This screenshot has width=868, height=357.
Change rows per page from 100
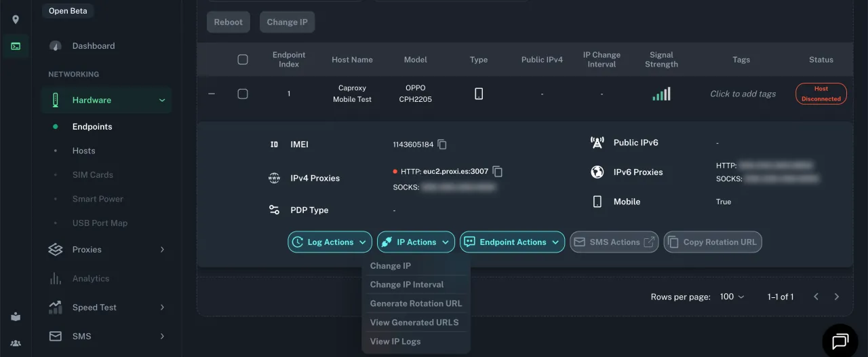click(x=732, y=297)
